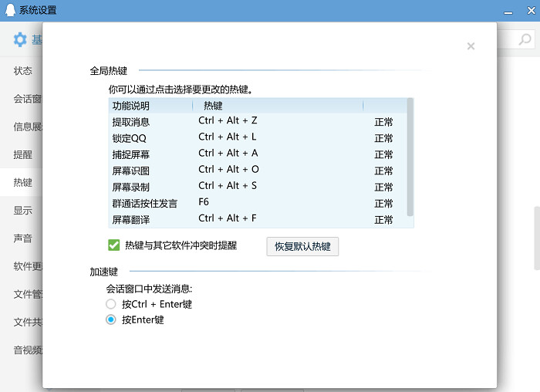Click the settings window scrollbar at the right edge

537,238
